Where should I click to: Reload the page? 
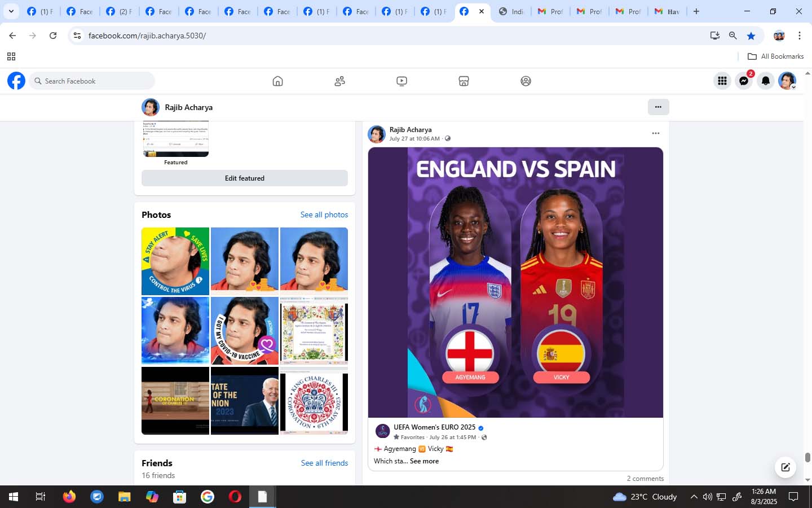pyautogui.click(x=53, y=36)
